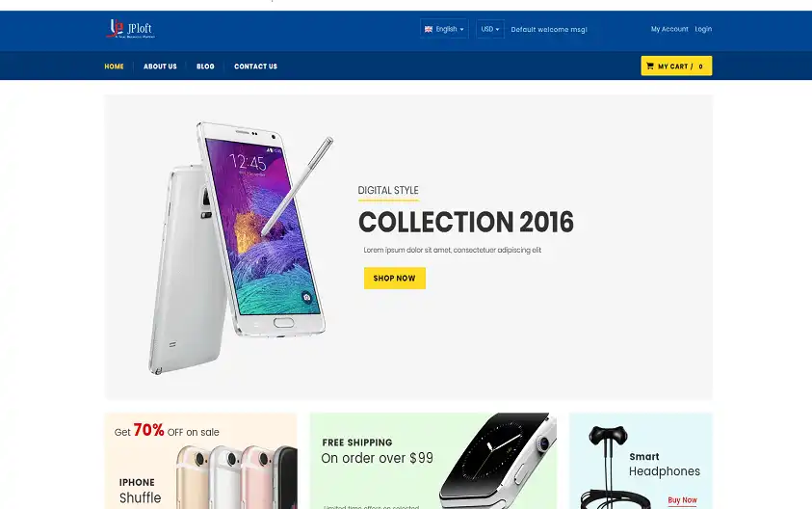Click the JPloft logo

point(130,29)
